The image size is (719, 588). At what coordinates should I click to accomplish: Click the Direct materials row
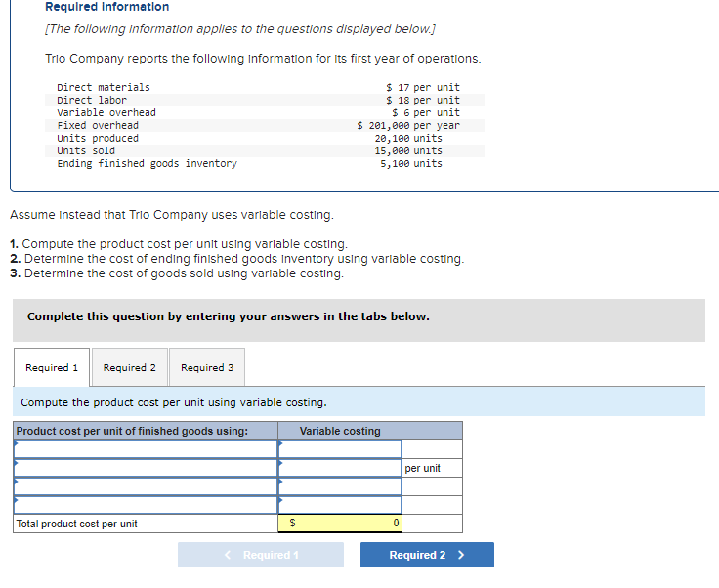click(x=264, y=87)
